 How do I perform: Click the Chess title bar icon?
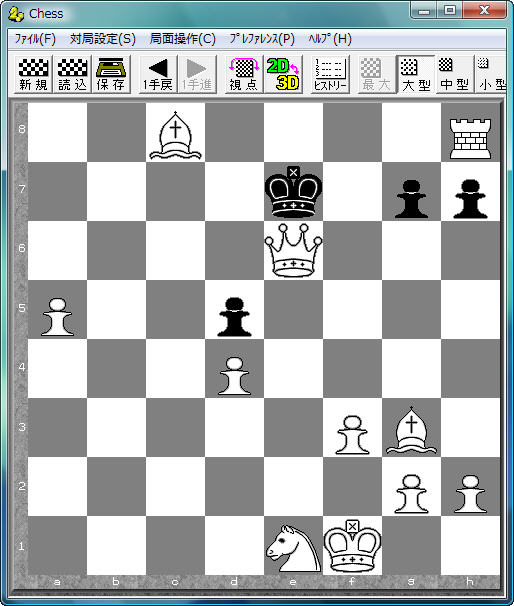pos(16,14)
